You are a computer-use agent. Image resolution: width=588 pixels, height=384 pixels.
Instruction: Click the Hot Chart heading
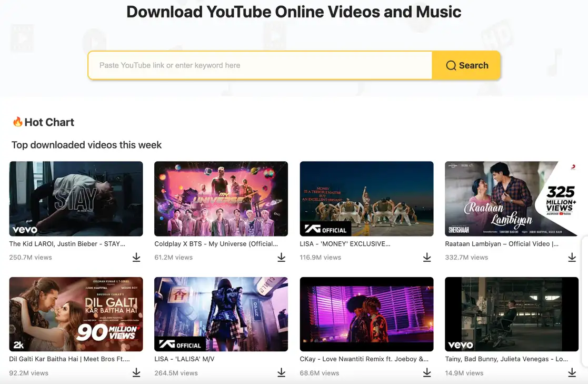click(x=49, y=122)
